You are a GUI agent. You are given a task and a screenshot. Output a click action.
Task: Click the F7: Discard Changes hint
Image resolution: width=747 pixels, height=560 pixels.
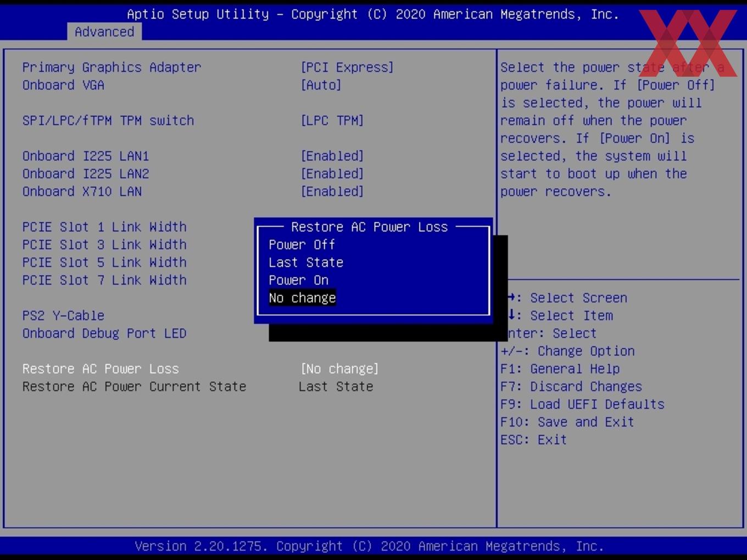click(x=571, y=387)
